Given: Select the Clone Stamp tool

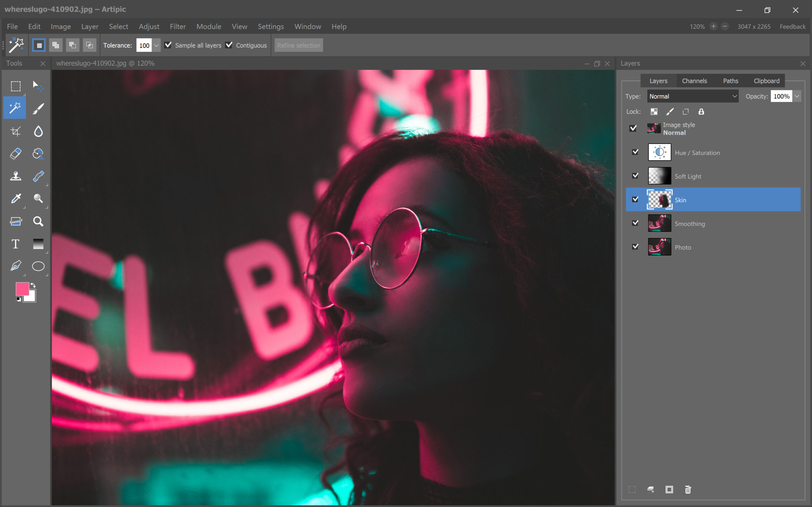Looking at the screenshot, I should click(x=16, y=176).
